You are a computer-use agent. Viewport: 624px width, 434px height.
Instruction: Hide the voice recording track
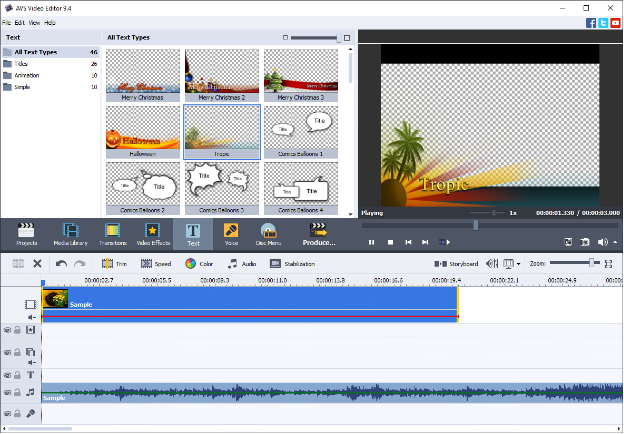[x=7, y=413]
